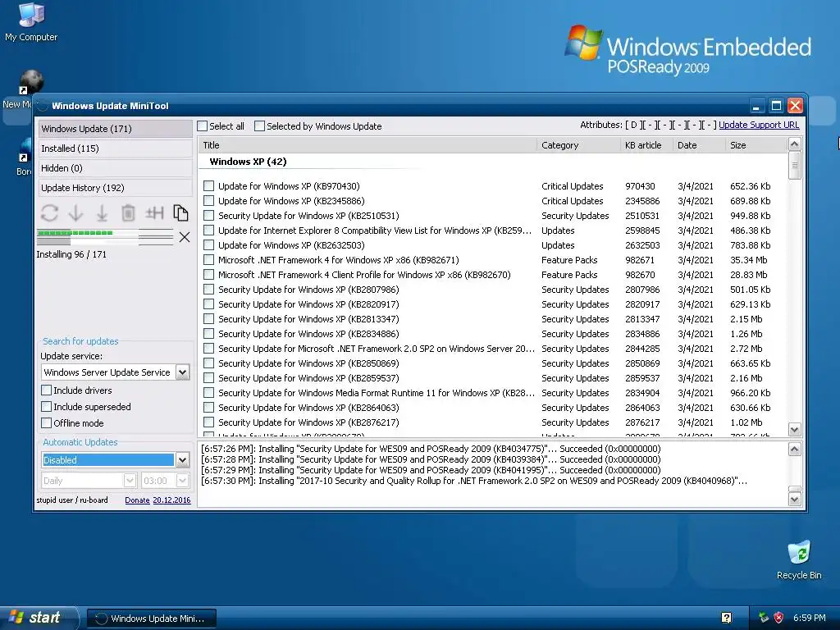840x630 pixels.
Task: Click the refresh/check for updates icon
Action: [x=49, y=213]
